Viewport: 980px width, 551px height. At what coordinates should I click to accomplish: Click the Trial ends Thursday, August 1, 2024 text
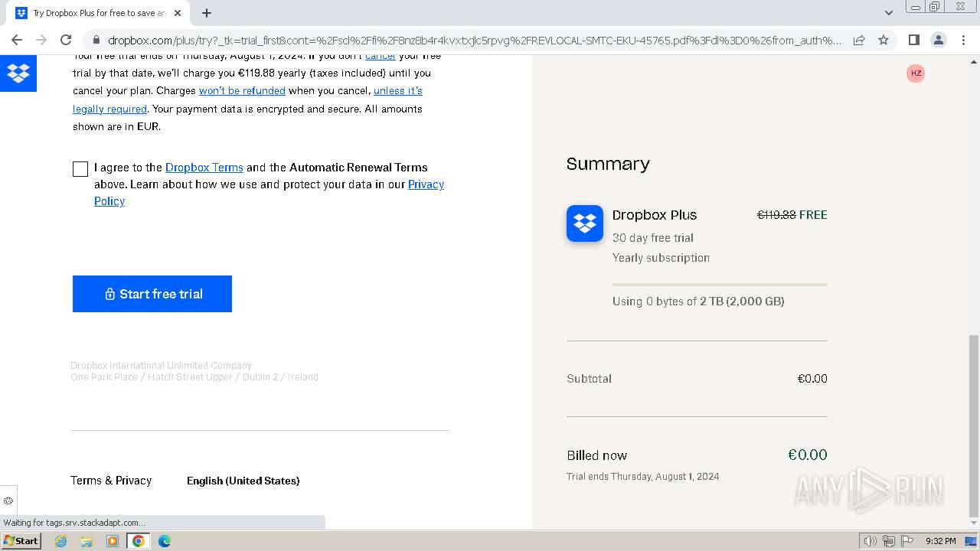click(x=643, y=476)
